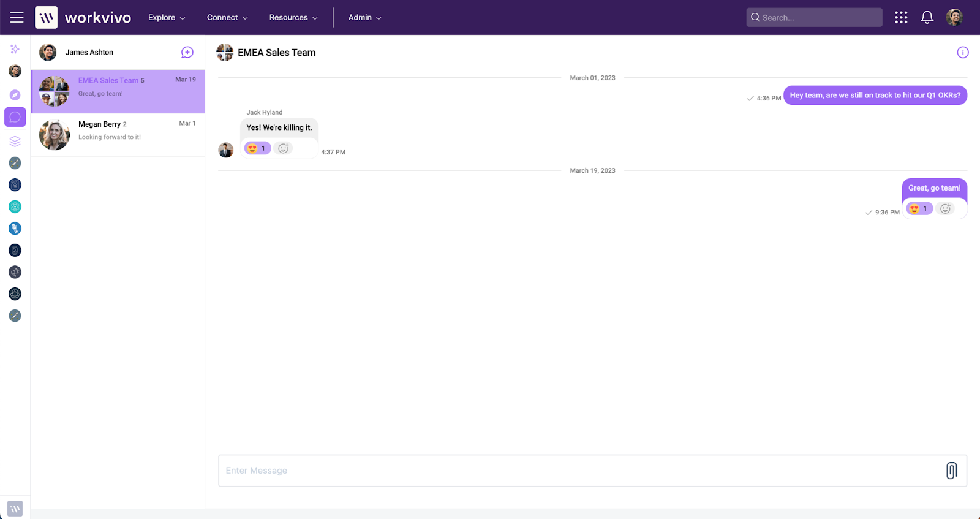Click the sidebar user avatar under sparkle
The image size is (980, 519).
coord(15,71)
